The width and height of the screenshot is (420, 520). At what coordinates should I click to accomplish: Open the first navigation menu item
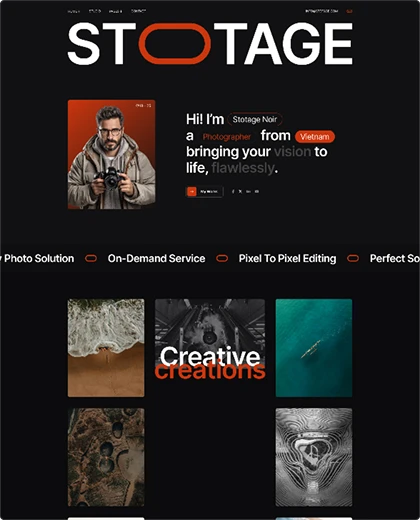[74, 11]
